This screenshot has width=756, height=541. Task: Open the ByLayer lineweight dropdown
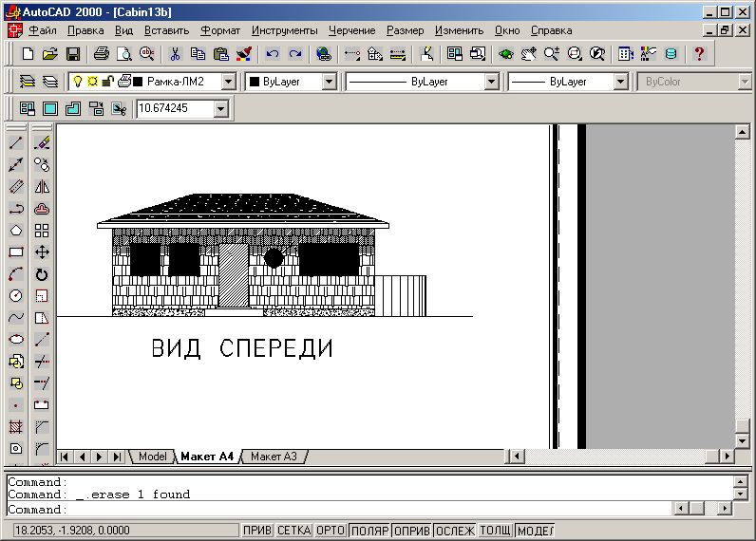point(621,82)
